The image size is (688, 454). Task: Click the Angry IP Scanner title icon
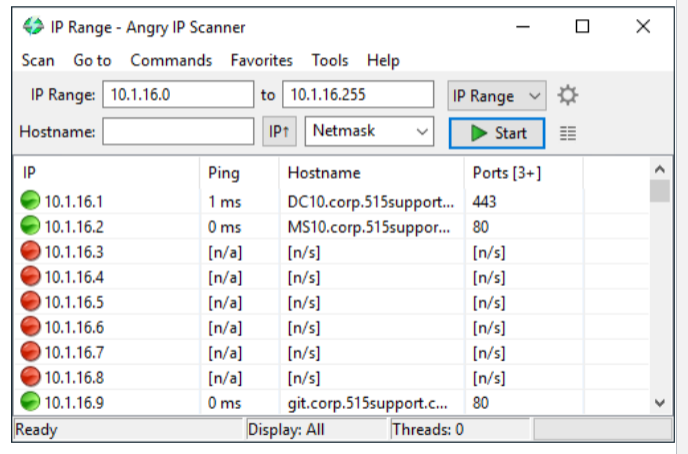[x=33, y=27]
